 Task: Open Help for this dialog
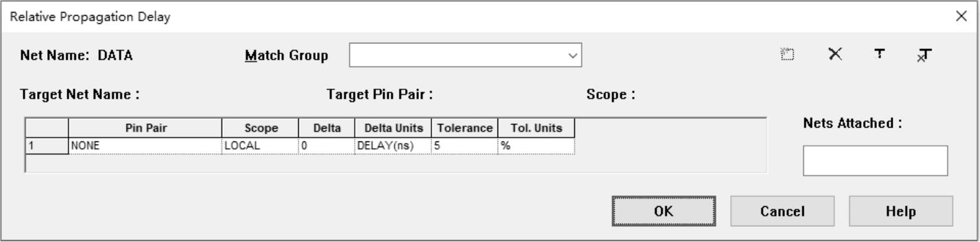click(901, 211)
